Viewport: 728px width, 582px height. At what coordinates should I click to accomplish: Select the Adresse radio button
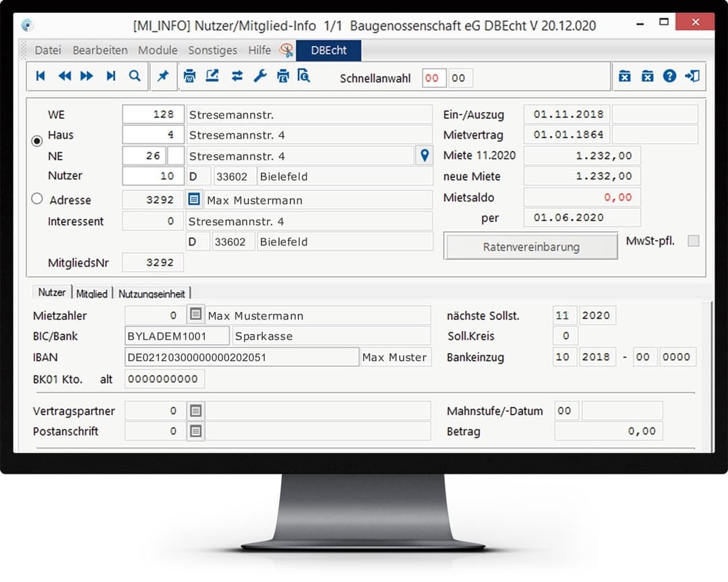37,199
